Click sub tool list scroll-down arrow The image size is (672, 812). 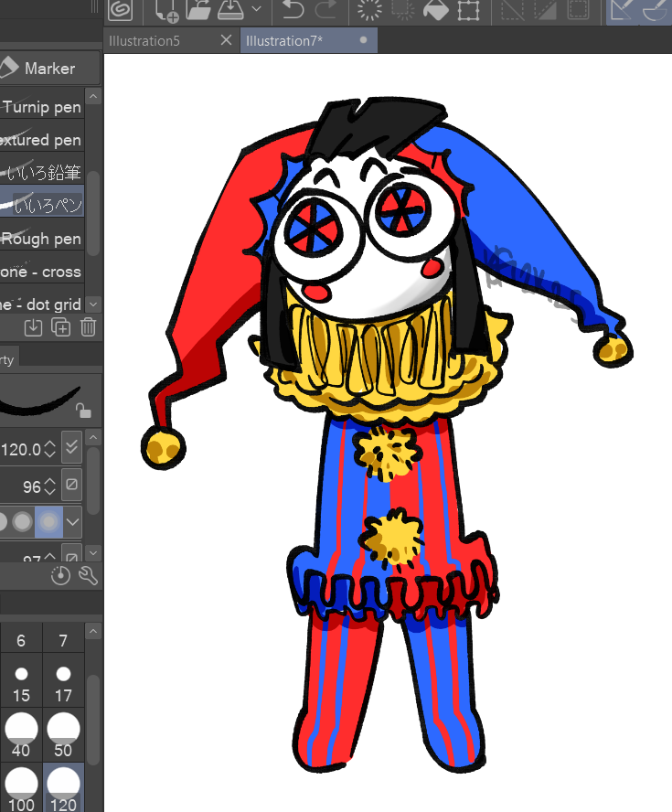tap(93, 304)
